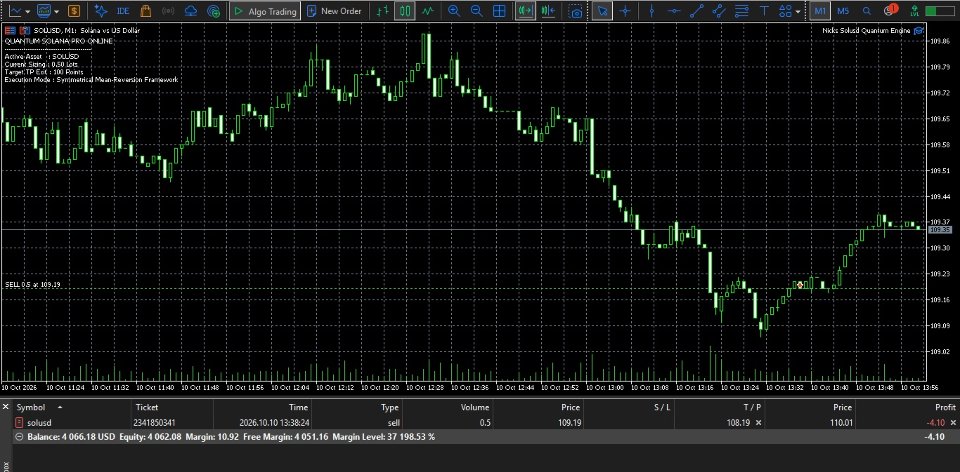Zoom in on the chart
Screen dimensions: 960x472
click(454, 11)
